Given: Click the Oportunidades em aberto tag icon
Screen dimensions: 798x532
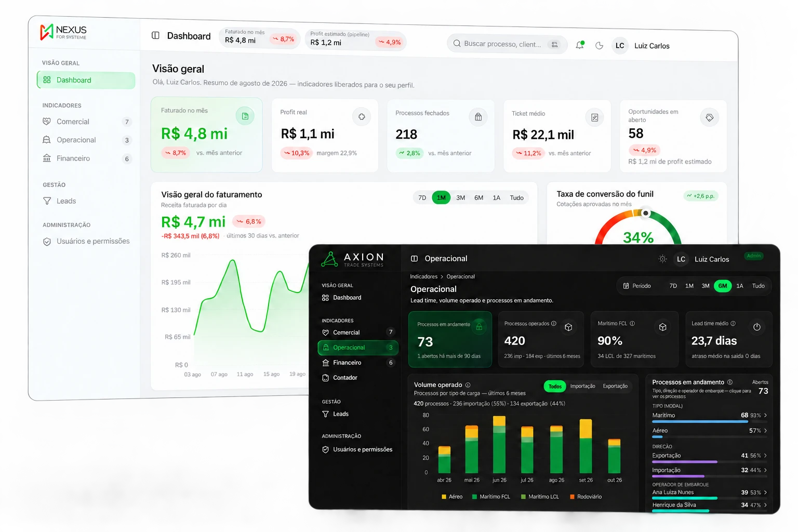Looking at the screenshot, I should tap(709, 118).
